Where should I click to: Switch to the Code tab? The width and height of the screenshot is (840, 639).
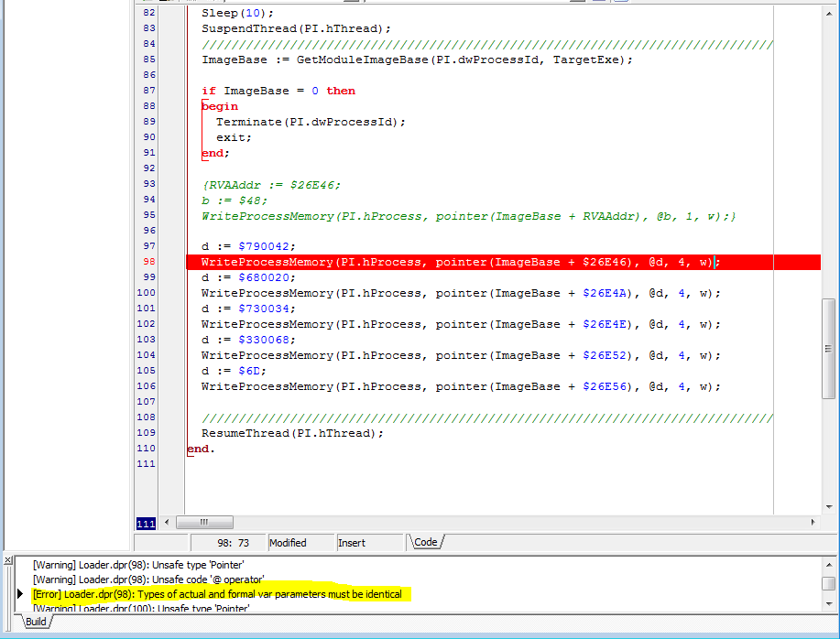[426, 542]
